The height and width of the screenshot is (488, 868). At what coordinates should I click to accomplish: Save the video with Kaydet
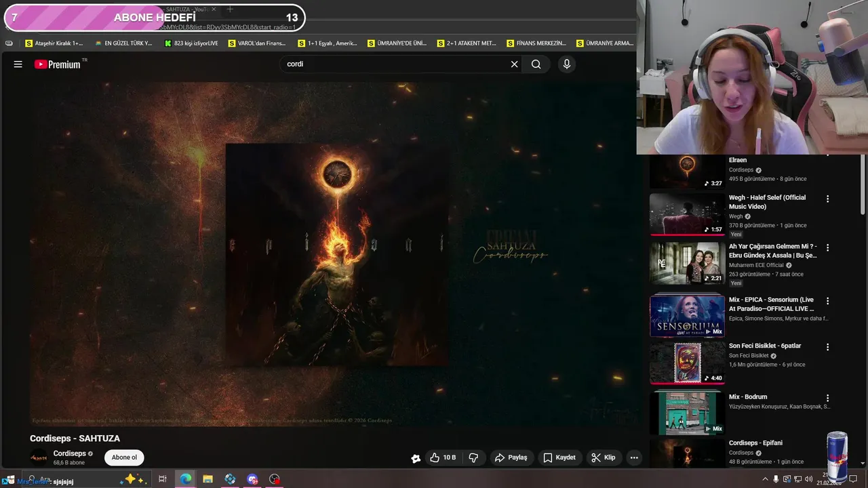pyautogui.click(x=559, y=457)
